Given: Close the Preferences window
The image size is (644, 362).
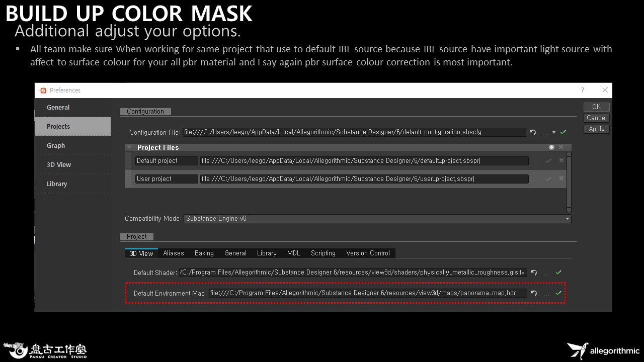Looking at the screenshot, I should [605, 90].
